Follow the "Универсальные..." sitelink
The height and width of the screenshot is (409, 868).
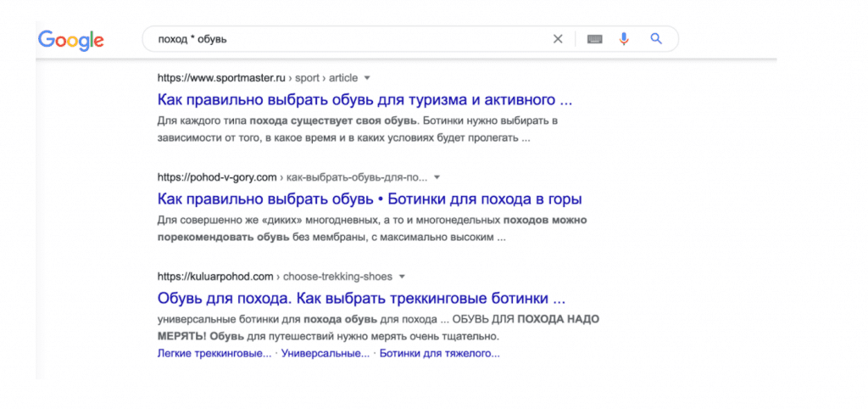click(x=325, y=353)
